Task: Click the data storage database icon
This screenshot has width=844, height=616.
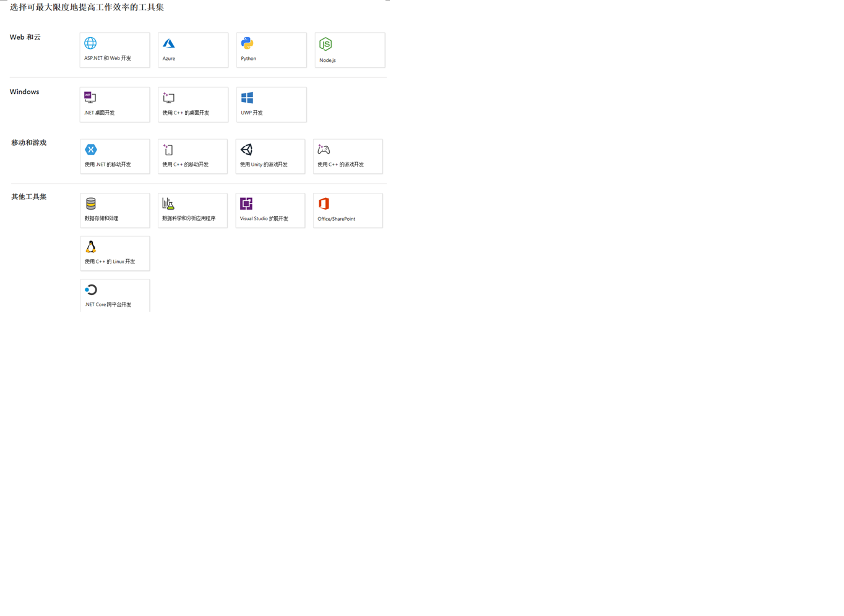Action: (91, 203)
